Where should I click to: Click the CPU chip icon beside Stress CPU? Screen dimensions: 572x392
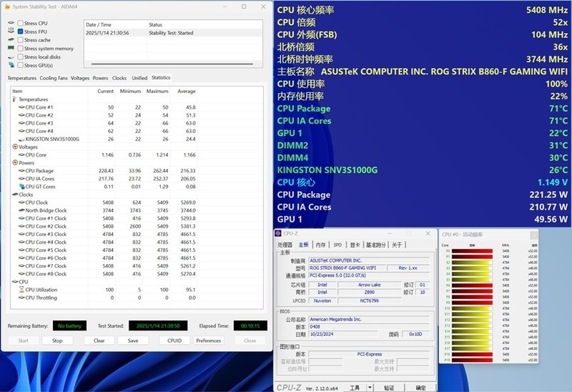[11, 23]
